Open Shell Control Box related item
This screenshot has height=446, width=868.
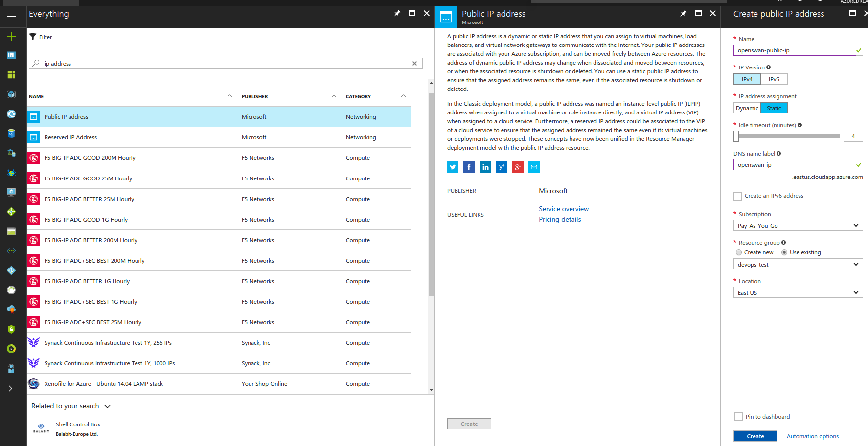78,424
